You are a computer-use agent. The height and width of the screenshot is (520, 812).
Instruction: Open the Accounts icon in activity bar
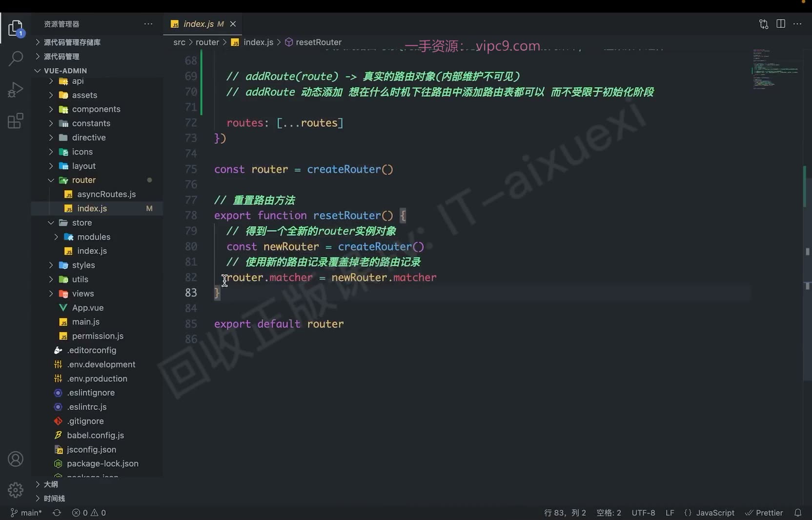coord(16,459)
